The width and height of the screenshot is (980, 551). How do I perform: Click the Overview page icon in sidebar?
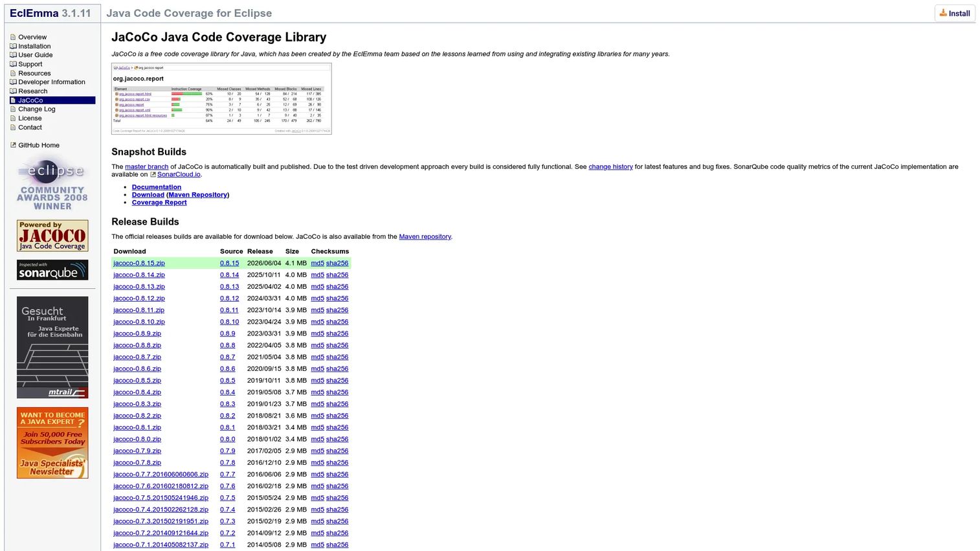pos(13,38)
